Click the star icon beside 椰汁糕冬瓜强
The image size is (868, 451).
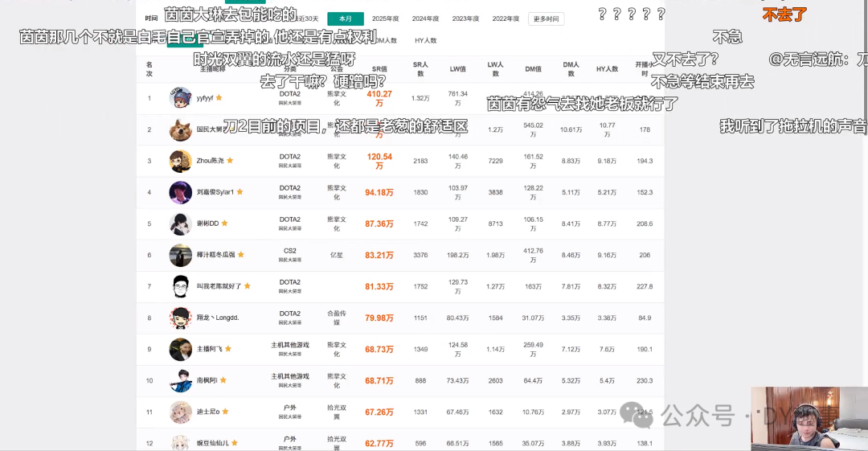[x=241, y=254]
